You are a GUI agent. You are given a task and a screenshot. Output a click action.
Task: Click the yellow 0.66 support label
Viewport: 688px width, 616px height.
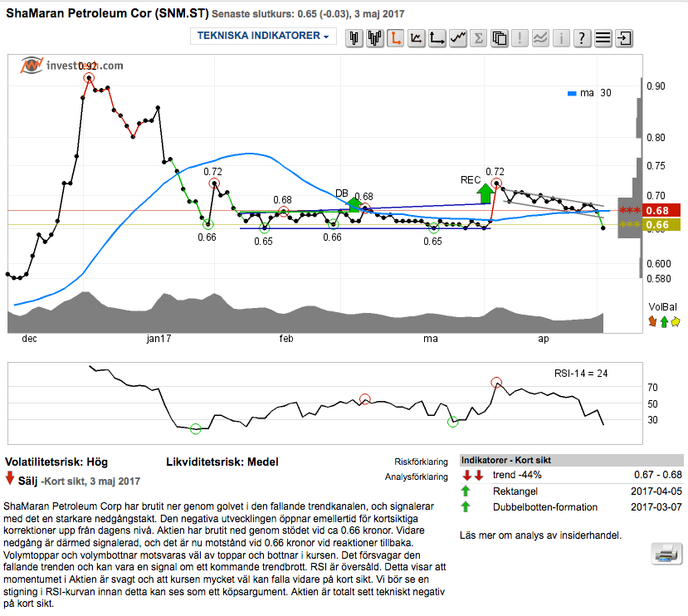click(661, 225)
